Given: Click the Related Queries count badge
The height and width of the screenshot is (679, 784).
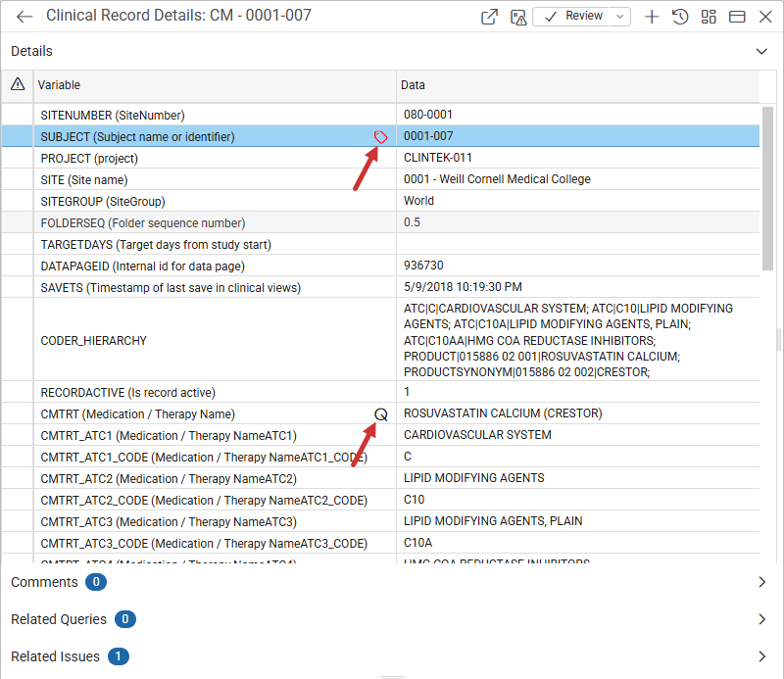Looking at the screenshot, I should point(125,619).
